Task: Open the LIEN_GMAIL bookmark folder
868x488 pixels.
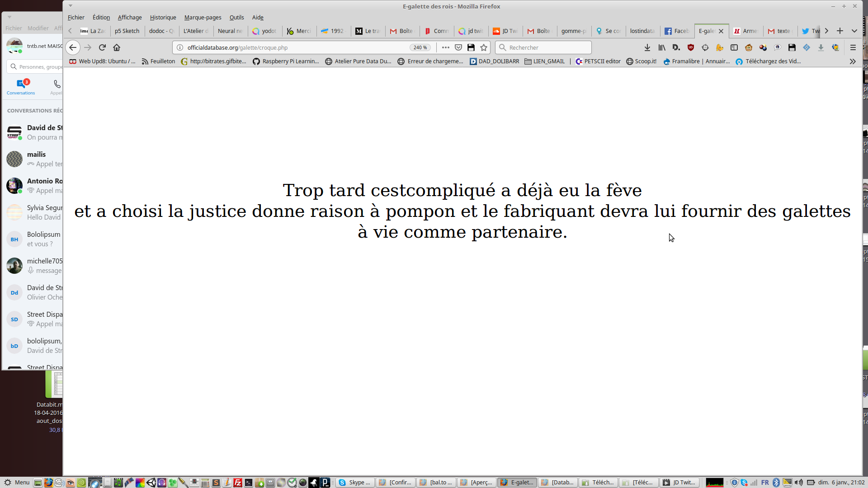Action: pos(544,61)
